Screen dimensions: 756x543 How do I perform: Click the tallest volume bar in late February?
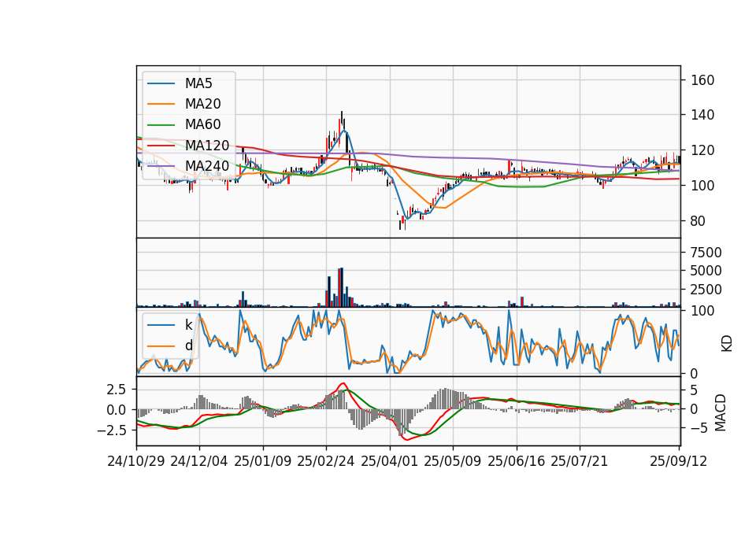[342, 287]
